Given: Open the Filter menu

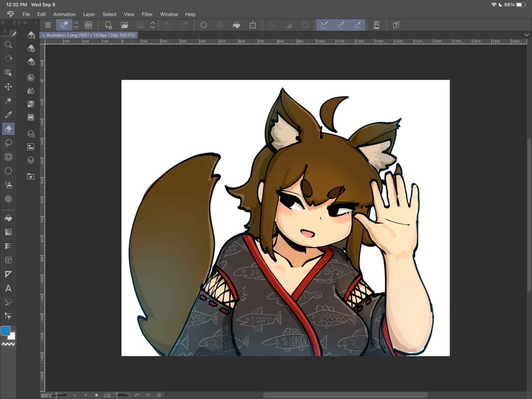Looking at the screenshot, I should click(x=147, y=14).
